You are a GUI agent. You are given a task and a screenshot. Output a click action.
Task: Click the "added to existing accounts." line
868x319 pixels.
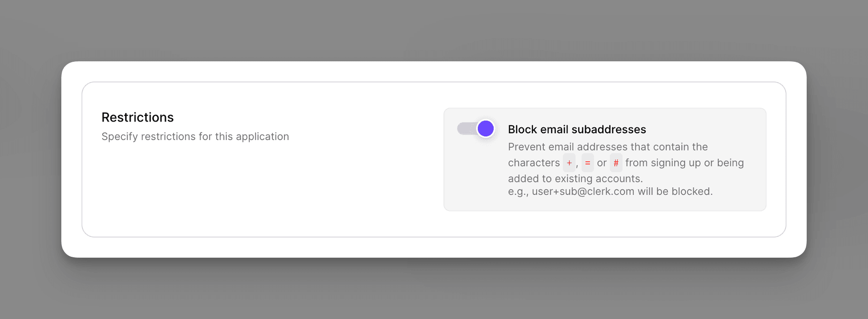point(575,178)
